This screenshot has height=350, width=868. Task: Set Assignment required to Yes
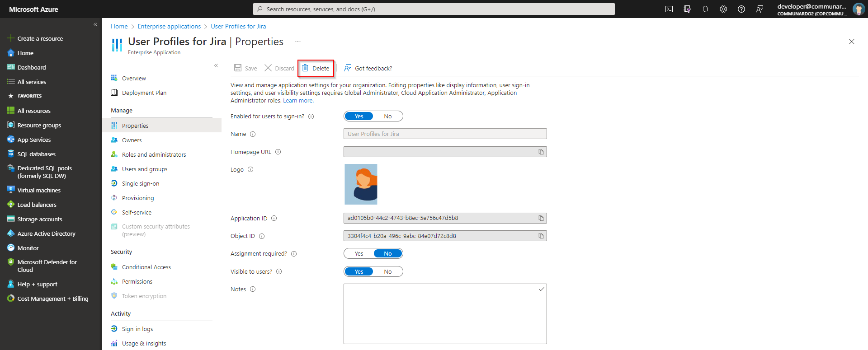359,254
